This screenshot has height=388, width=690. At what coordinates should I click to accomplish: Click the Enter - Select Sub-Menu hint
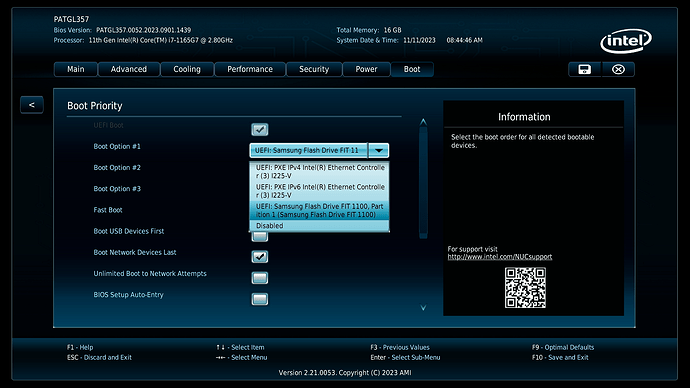pos(405,357)
